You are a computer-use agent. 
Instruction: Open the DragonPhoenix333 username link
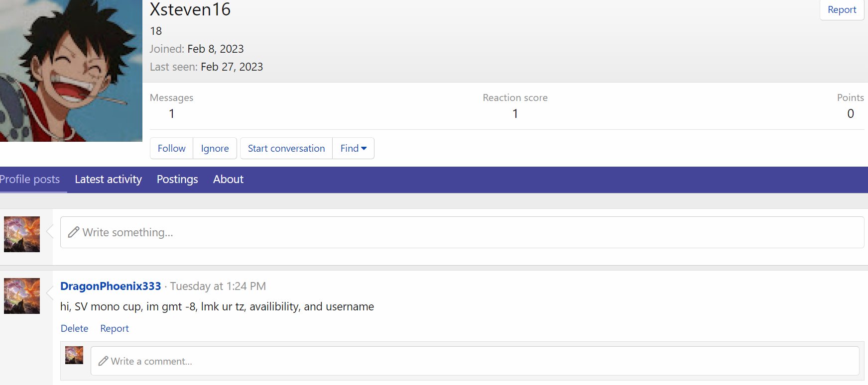[x=111, y=286]
